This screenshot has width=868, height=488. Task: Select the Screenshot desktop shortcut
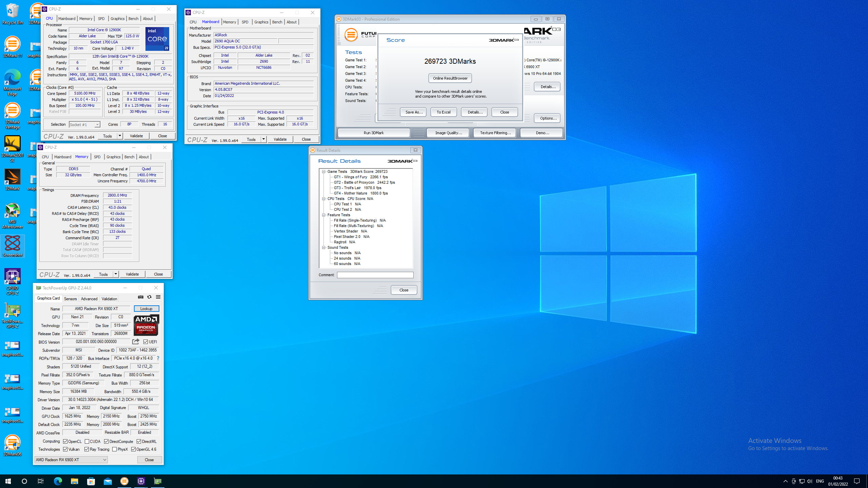click(x=12, y=246)
